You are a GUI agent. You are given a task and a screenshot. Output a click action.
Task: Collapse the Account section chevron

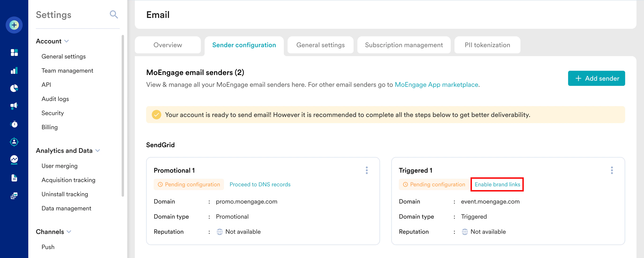[x=66, y=41]
